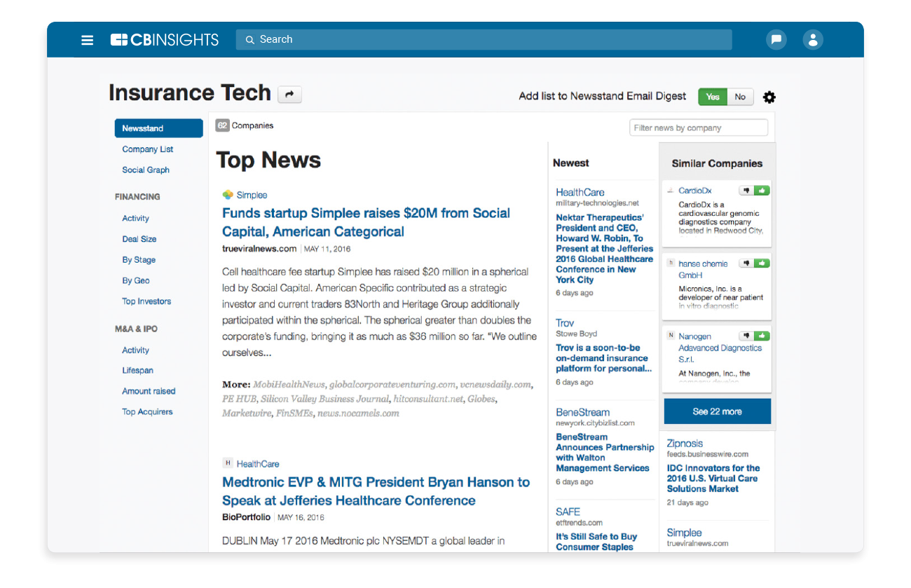Viewport: 911px width, 588px height.
Task: Click Trov company link in Newest
Action: (x=565, y=323)
